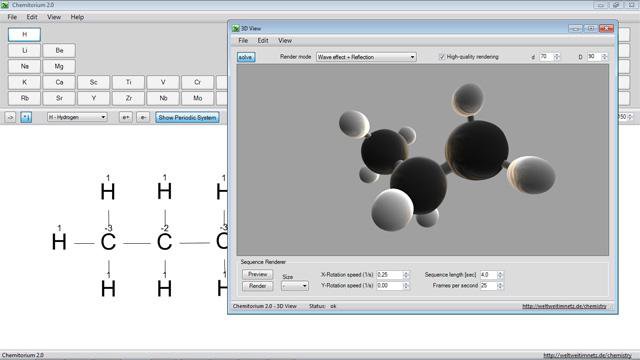Toggle High-quality rendering checkbox

coord(442,57)
